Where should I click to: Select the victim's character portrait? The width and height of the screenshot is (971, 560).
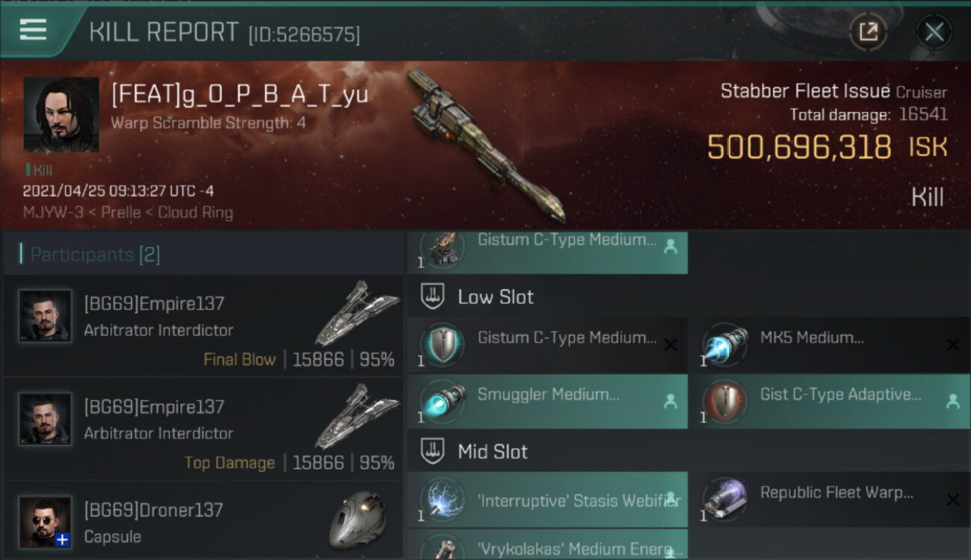click(x=61, y=115)
